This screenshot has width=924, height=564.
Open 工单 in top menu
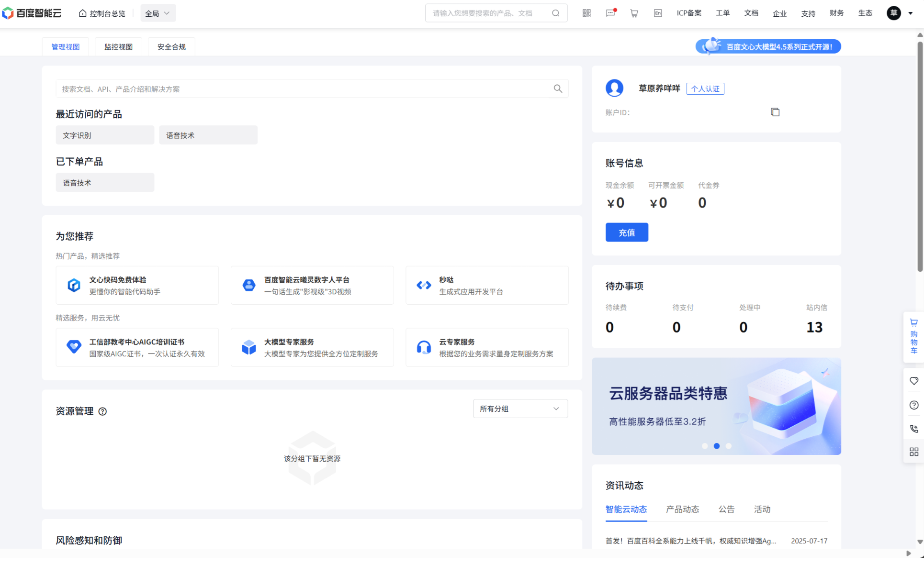(x=722, y=13)
